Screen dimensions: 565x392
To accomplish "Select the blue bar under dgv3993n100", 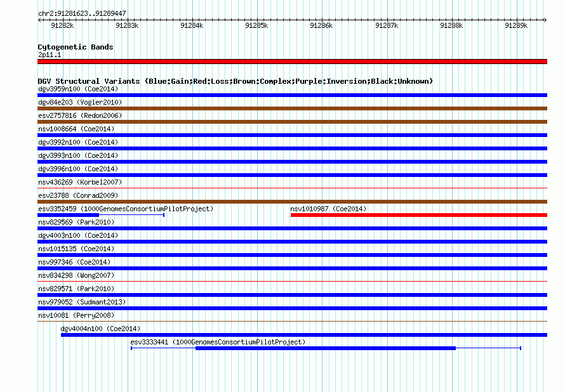I will point(292,162).
